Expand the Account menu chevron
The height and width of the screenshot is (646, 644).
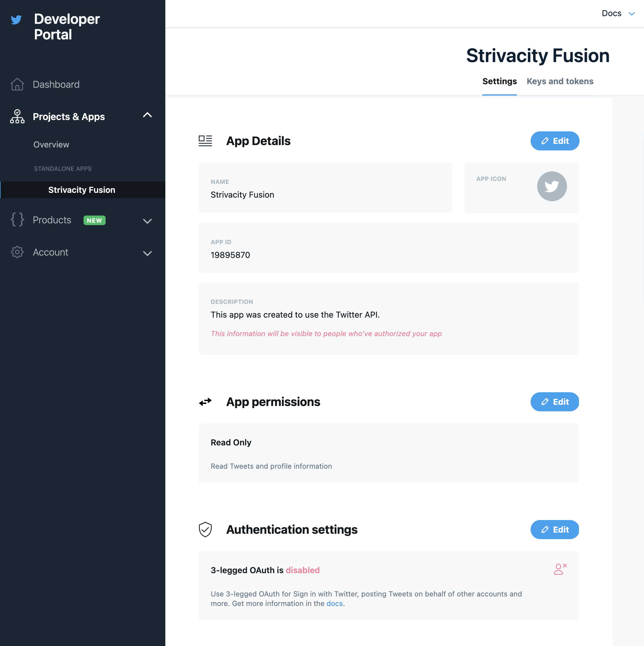147,253
